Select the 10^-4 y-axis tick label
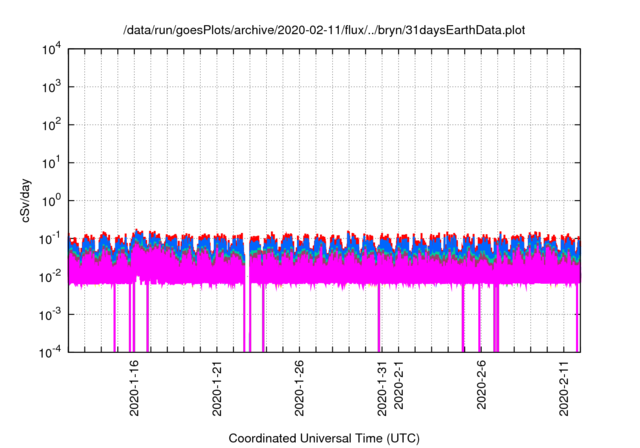This screenshot has height=448, width=640. pyautogui.click(x=50, y=352)
